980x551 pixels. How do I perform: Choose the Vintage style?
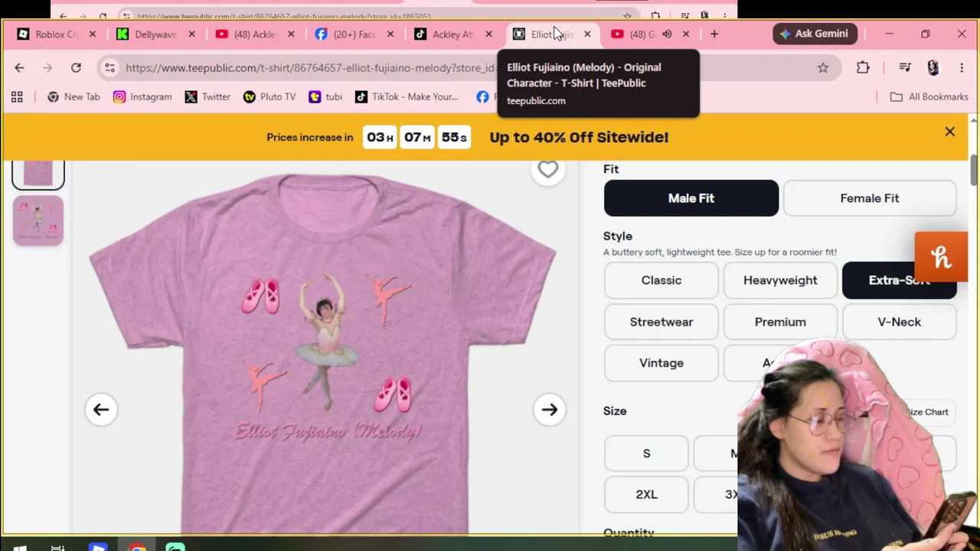coord(661,363)
